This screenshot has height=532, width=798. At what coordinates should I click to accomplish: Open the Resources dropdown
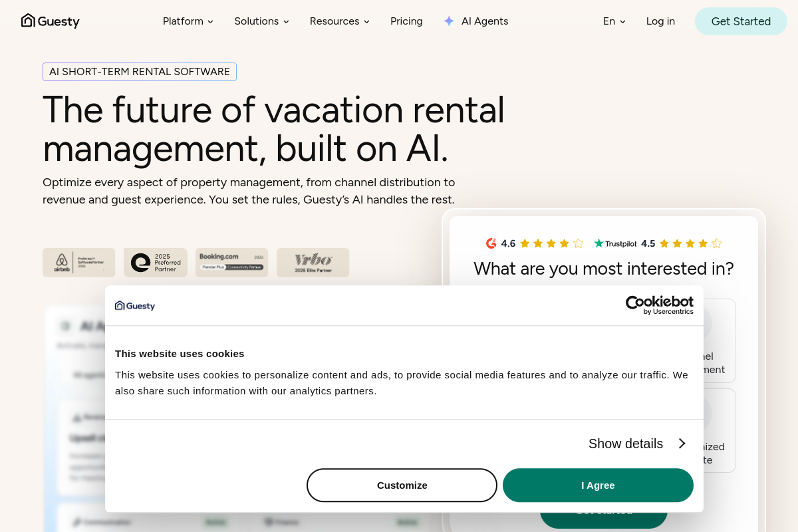(339, 21)
